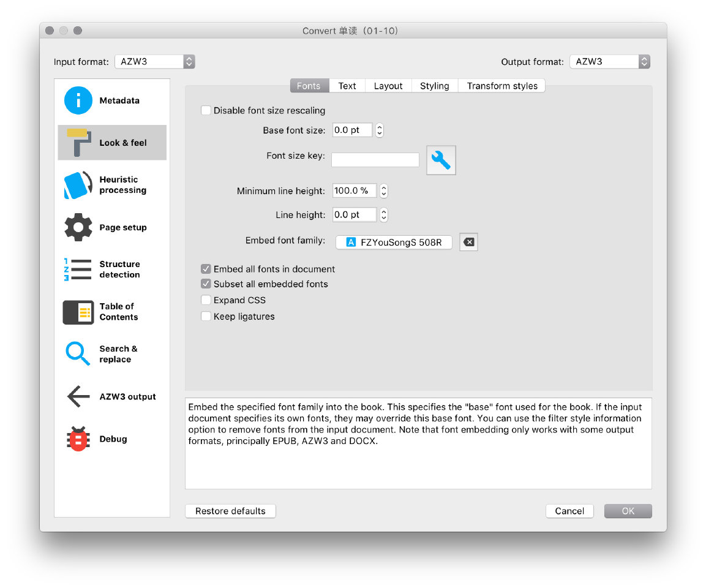Open AZW3 output arrow icon
The width and height of the screenshot is (706, 588).
tap(78, 397)
